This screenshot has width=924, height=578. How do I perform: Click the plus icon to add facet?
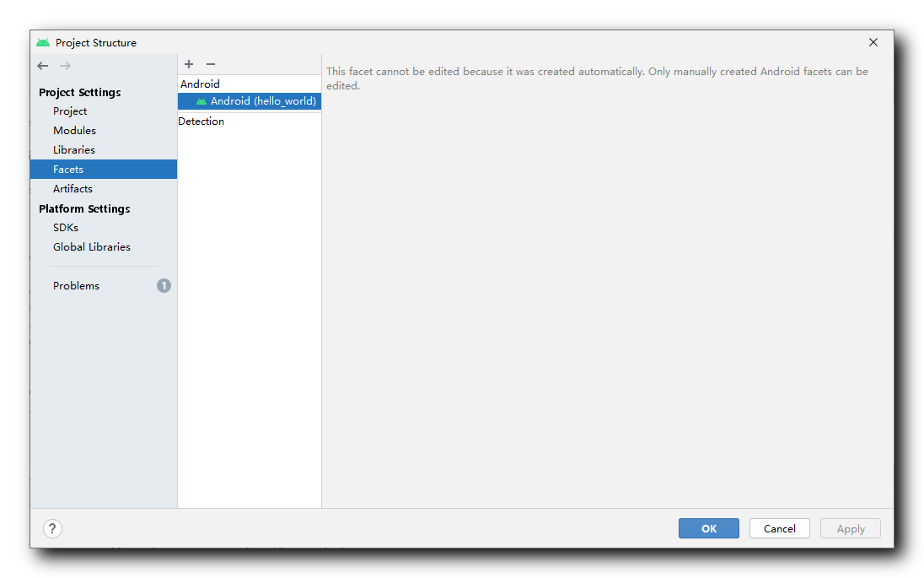(x=189, y=63)
